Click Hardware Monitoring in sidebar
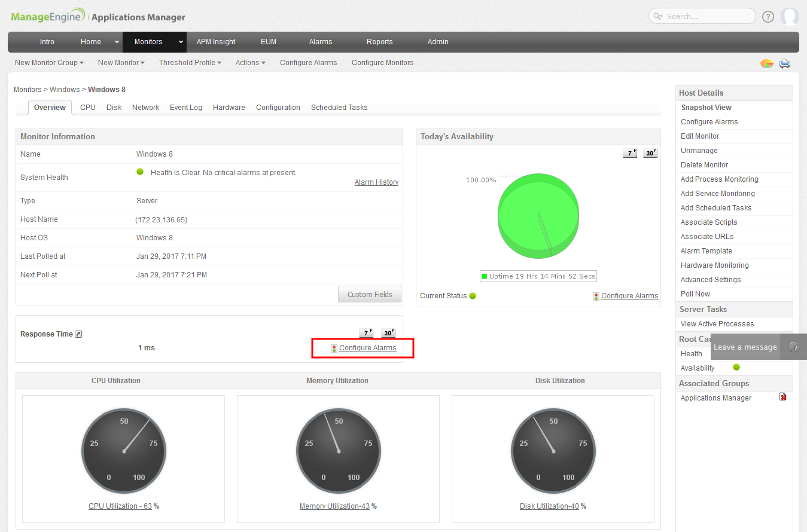The width and height of the screenshot is (807, 532). (715, 265)
